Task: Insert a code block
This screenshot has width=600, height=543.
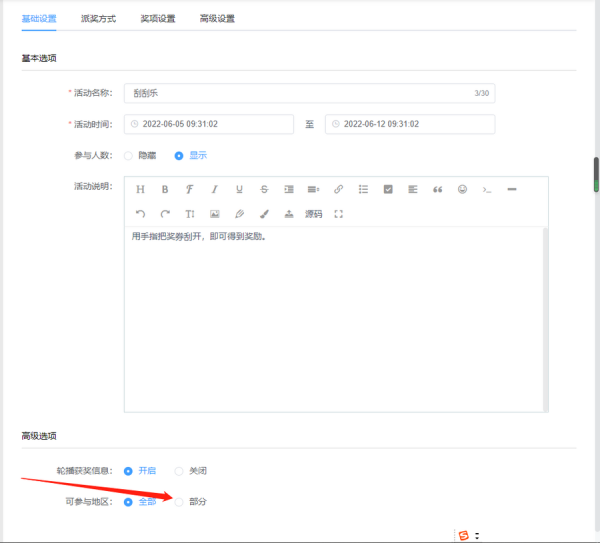Action: point(487,189)
